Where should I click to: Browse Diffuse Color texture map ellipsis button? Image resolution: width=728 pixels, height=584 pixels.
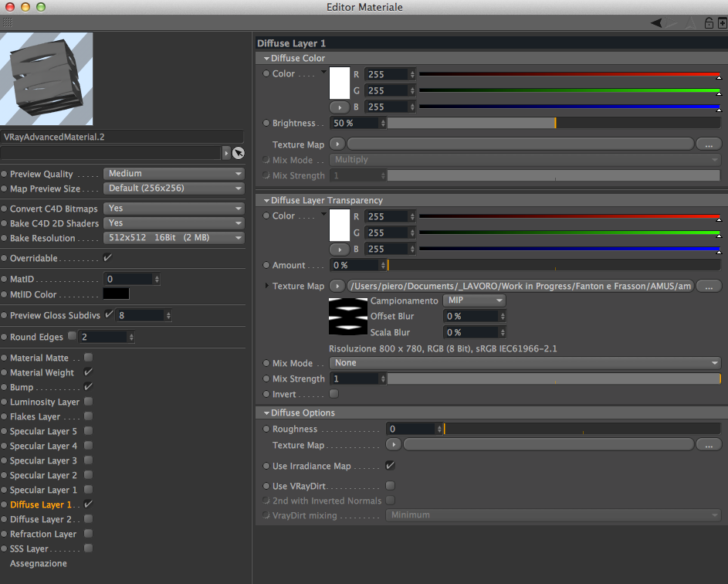(x=709, y=144)
